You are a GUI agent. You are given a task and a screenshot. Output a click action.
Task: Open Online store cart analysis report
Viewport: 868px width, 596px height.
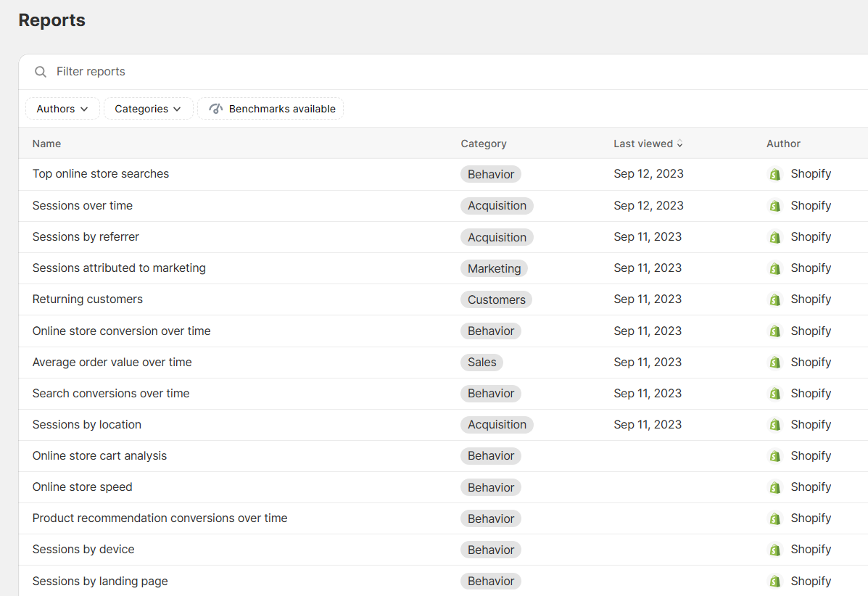(x=99, y=456)
